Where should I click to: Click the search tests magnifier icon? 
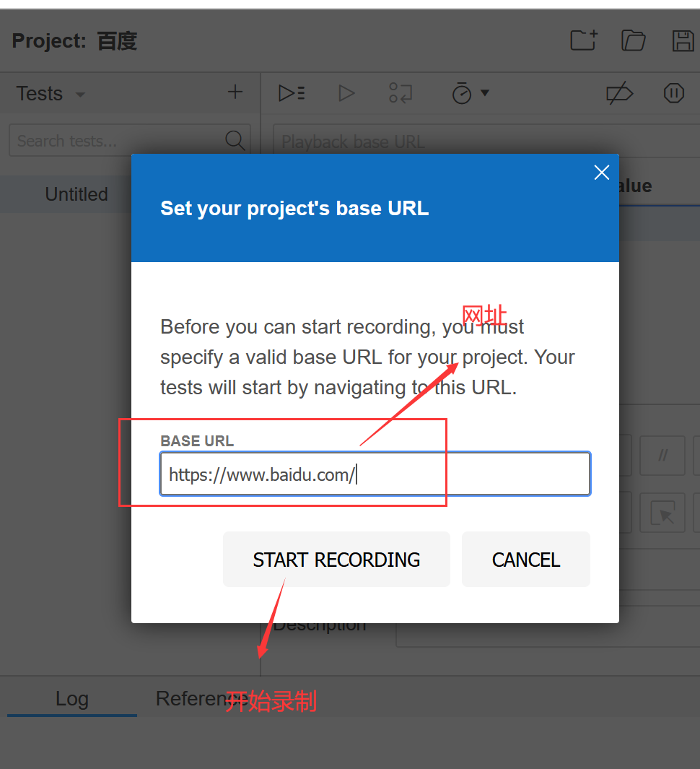pos(235,140)
